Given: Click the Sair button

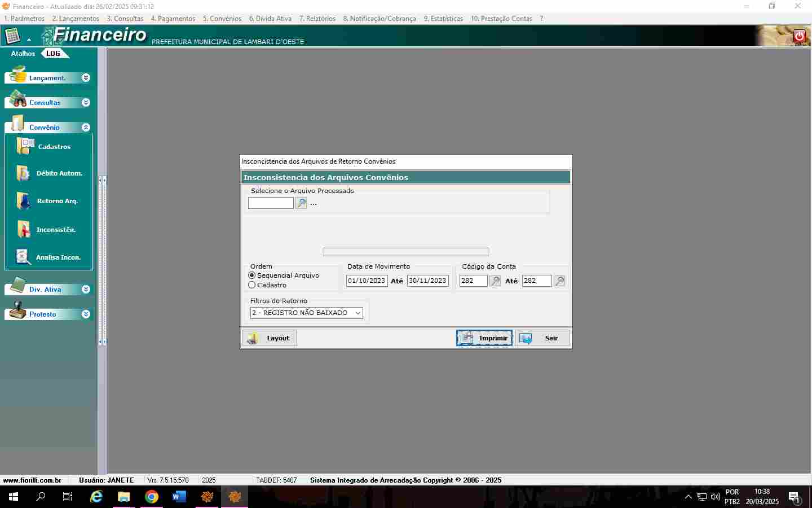Looking at the screenshot, I should click(542, 338).
